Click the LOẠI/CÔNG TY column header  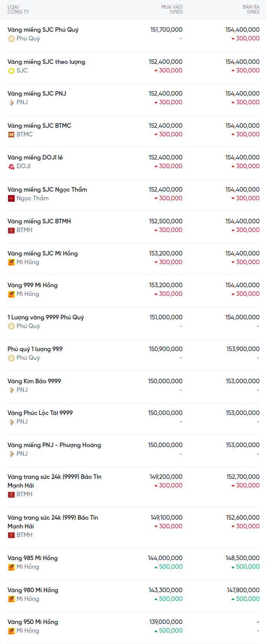18,9
